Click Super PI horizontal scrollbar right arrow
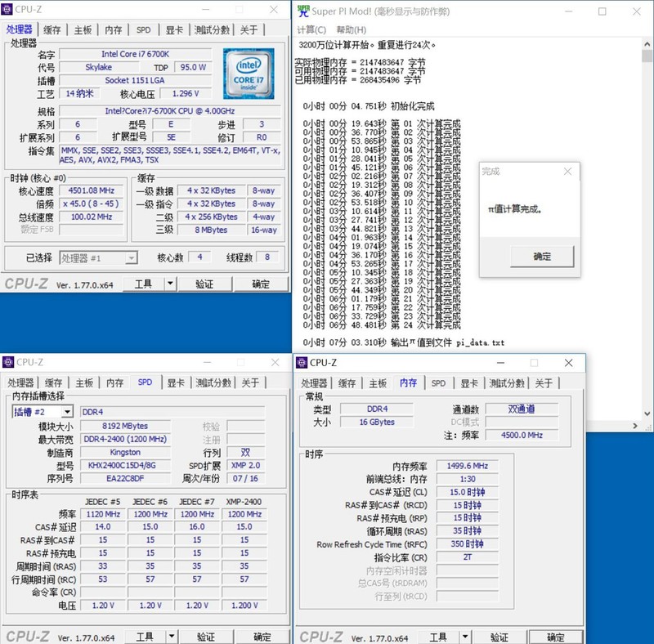The image size is (654, 644). pyautogui.click(x=635, y=426)
